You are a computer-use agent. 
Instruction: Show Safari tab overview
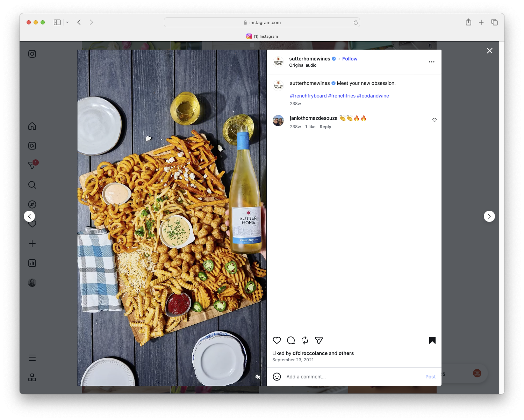point(494,22)
